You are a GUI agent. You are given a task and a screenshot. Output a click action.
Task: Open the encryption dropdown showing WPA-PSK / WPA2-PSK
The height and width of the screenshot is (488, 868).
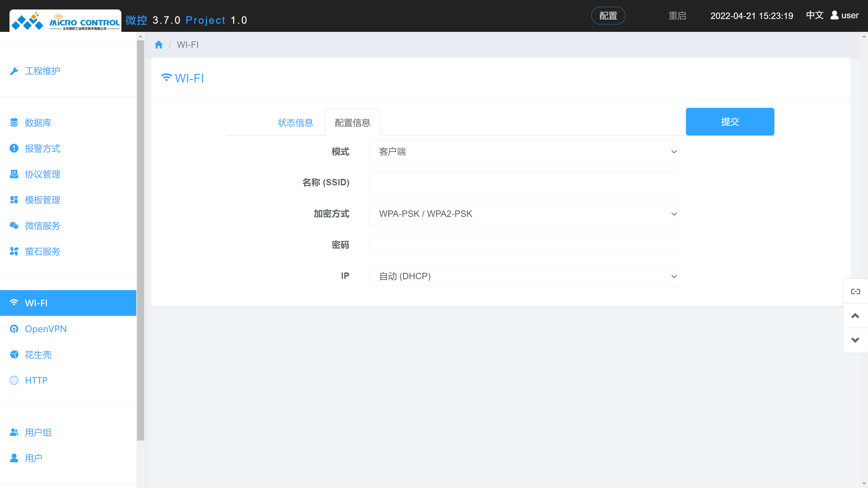[x=524, y=214]
